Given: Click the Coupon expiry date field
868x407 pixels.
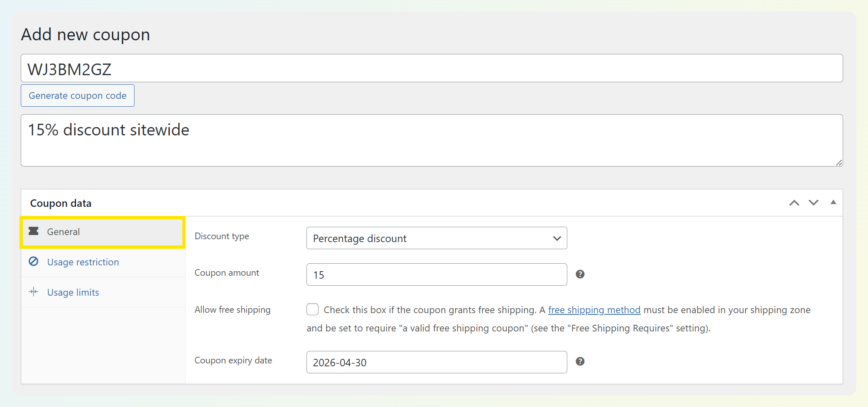Looking at the screenshot, I should coord(436,362).
